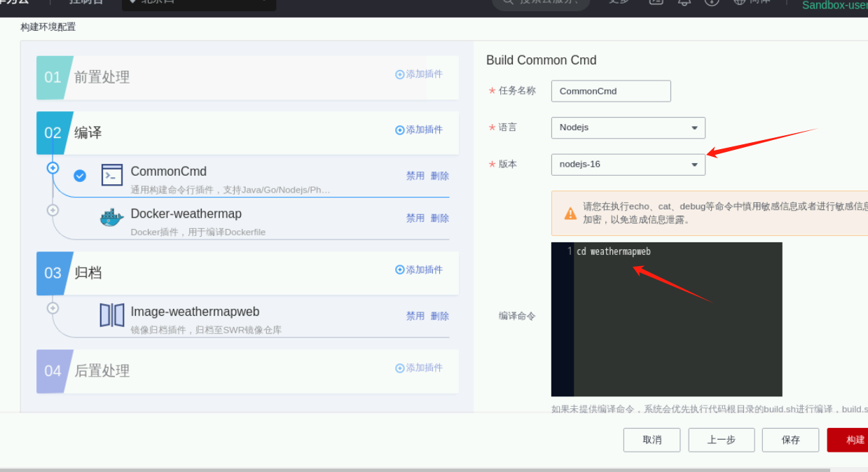
Task: Delete the Image-weathermapweb step
Action: click(x=440, y=317)
